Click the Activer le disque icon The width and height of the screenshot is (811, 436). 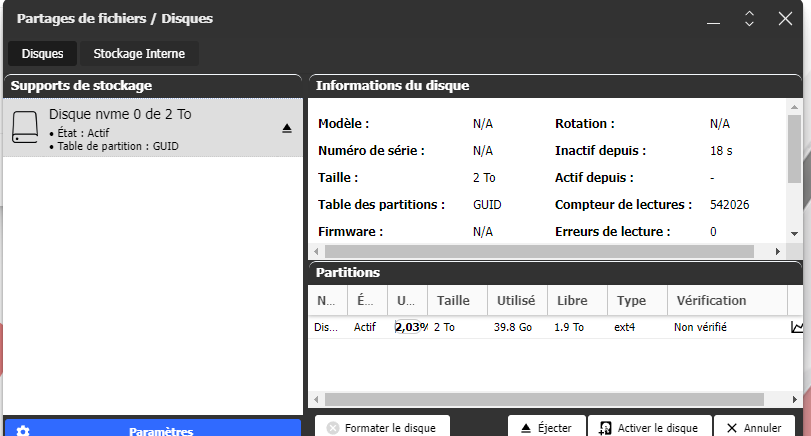click(x=605, y=428)
